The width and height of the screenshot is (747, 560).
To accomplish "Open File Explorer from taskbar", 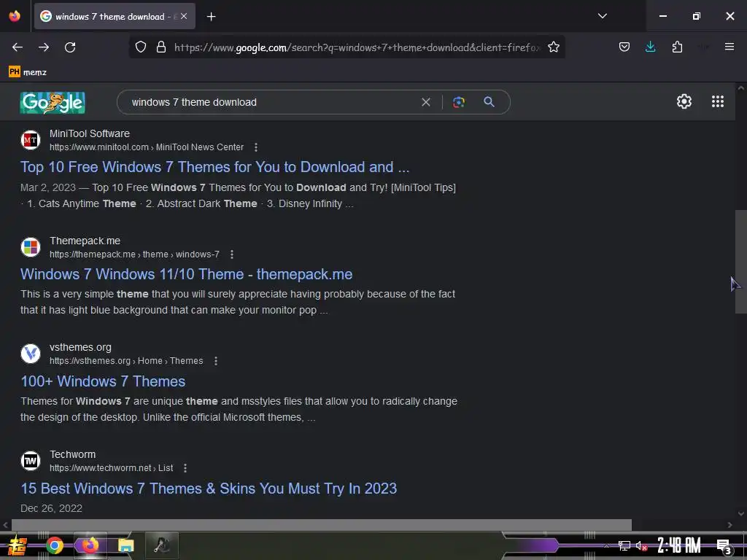I will pyautogui.click(x=125, y=545).
